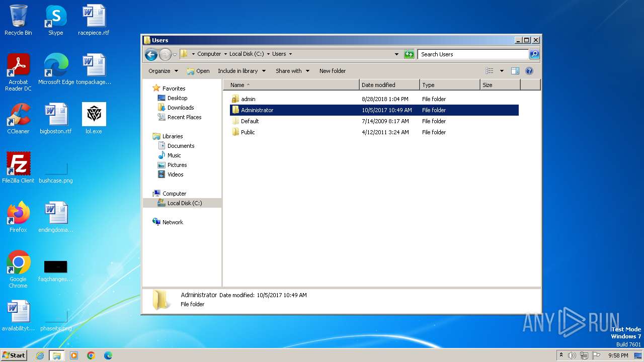Select the Google Chrome desktop shortcut
This screenshot has height=362, width=644.
point(18,269)
